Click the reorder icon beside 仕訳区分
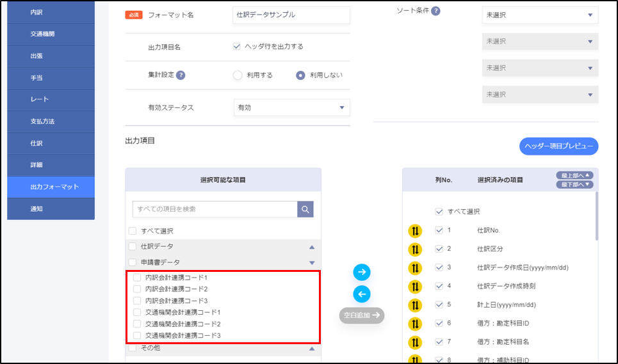618x364 pixels. coord(415,249)
